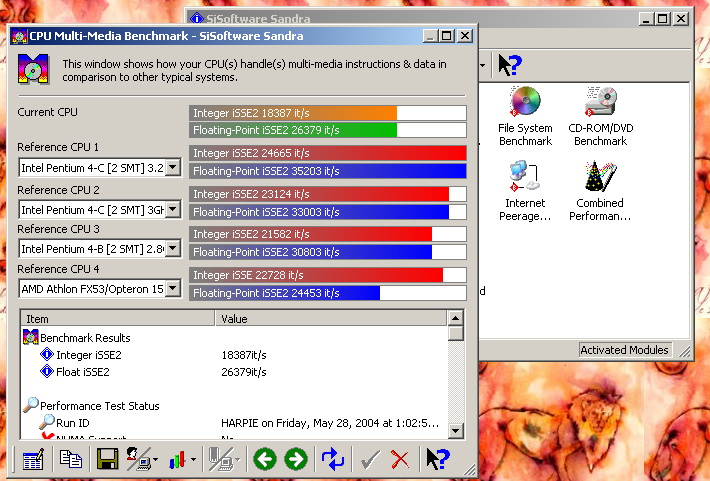
Task: Minimize the CPU Multi-Media Benchmark window
Action: pyautogui.click(x=431, y=36)
